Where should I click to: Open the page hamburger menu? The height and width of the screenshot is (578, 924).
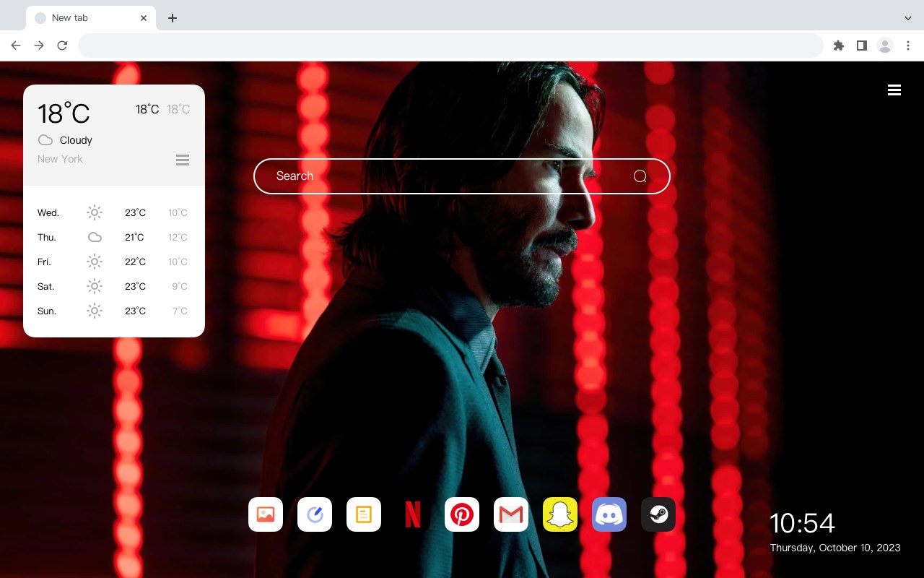pos(894,90)
